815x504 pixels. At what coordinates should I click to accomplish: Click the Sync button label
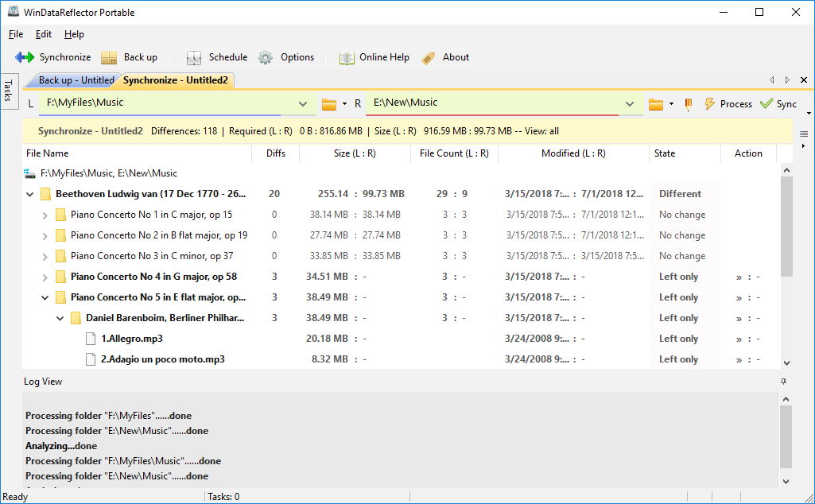[786, 104]
